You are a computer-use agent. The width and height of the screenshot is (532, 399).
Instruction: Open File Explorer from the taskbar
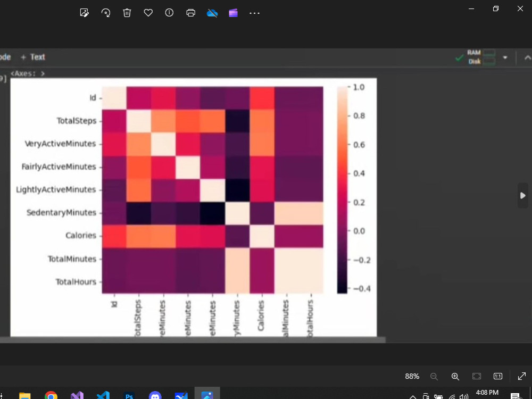point(25,396)
